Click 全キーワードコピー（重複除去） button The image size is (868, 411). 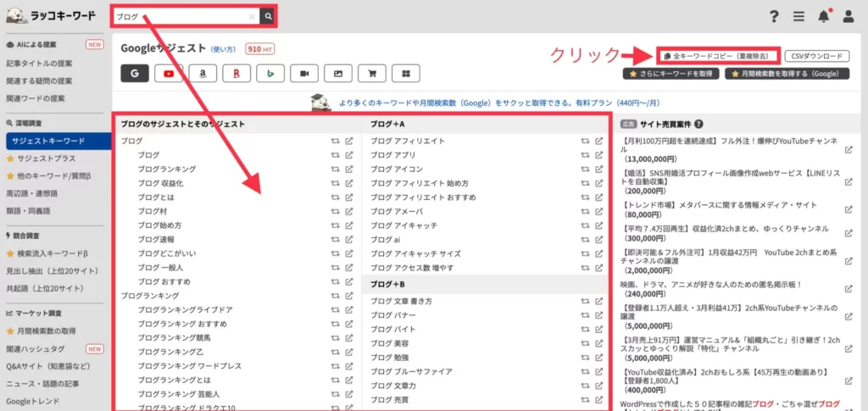[719, 56]
